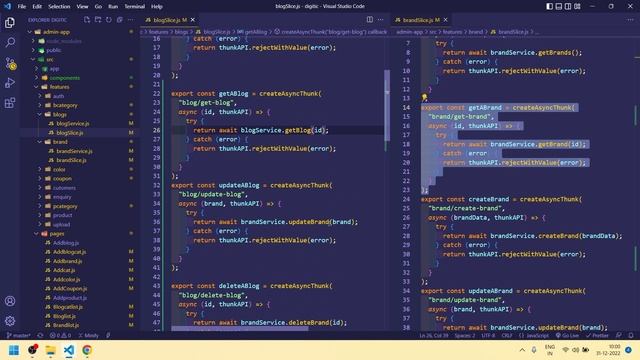The width and height of the screenshot is (640, 360).
Task: Open the Source Control view
Action: point(11,63)
